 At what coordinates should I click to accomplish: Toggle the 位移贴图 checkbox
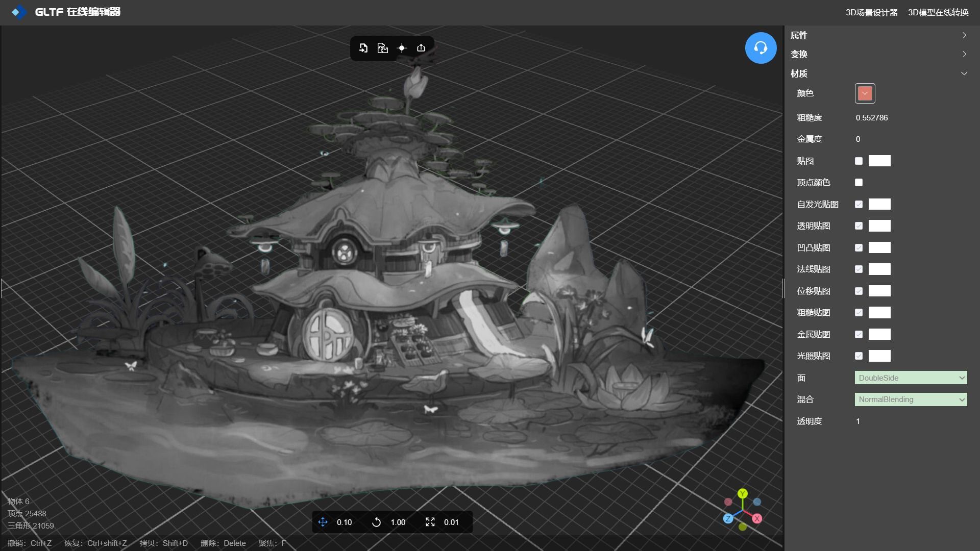pos(859,291)
